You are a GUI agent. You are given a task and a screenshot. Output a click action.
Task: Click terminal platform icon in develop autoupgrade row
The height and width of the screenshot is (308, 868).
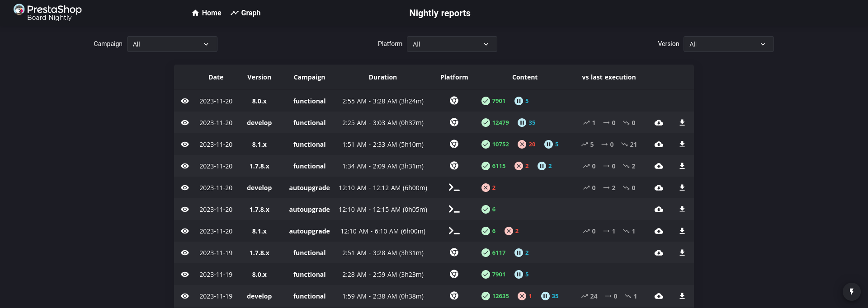click(454, 187)
